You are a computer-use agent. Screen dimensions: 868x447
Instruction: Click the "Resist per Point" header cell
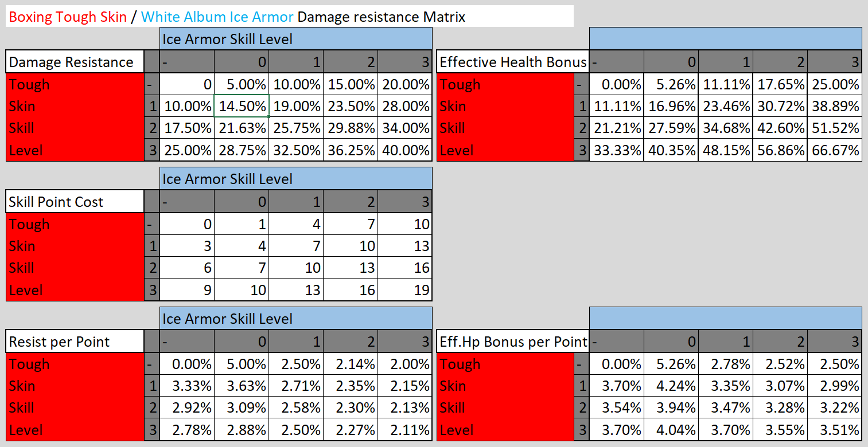(75, 342)
